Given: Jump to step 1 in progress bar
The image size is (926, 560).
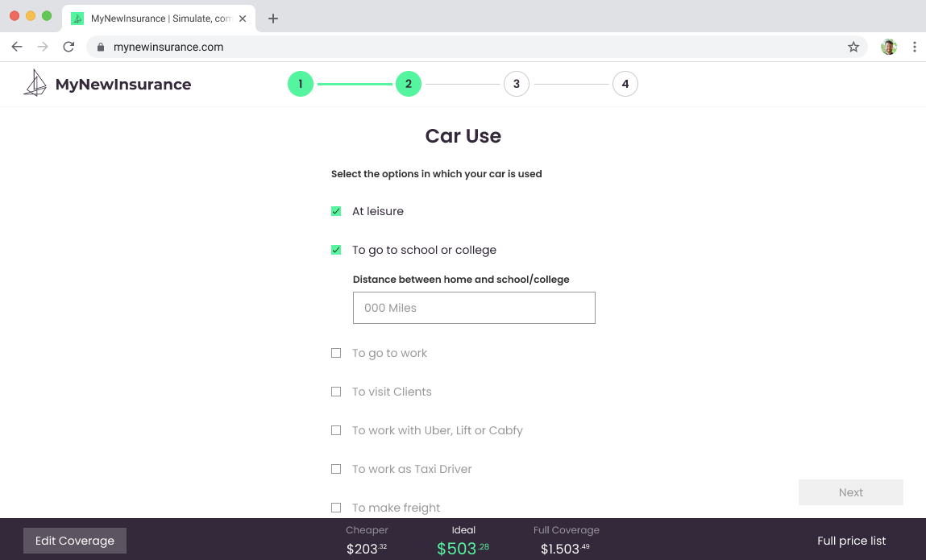Looking at the screenshot, I should pos(300,84).
